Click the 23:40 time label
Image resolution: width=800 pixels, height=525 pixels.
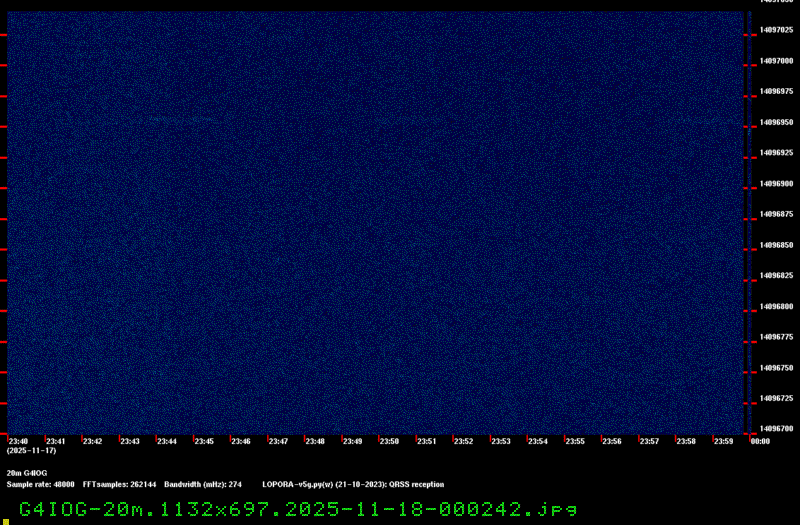(18, 441)
